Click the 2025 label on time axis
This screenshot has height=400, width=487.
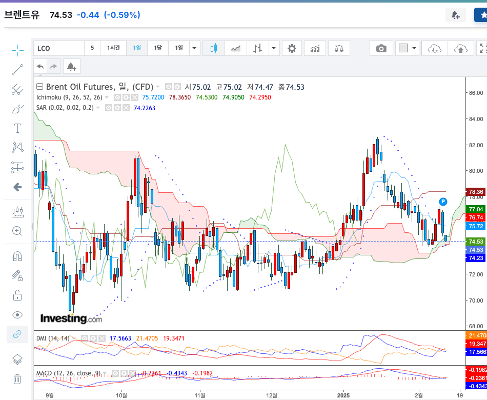[x=343, y=395]
